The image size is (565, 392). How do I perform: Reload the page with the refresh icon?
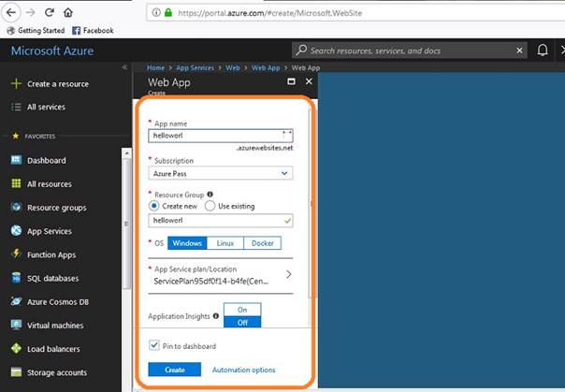tap(50, 12)
